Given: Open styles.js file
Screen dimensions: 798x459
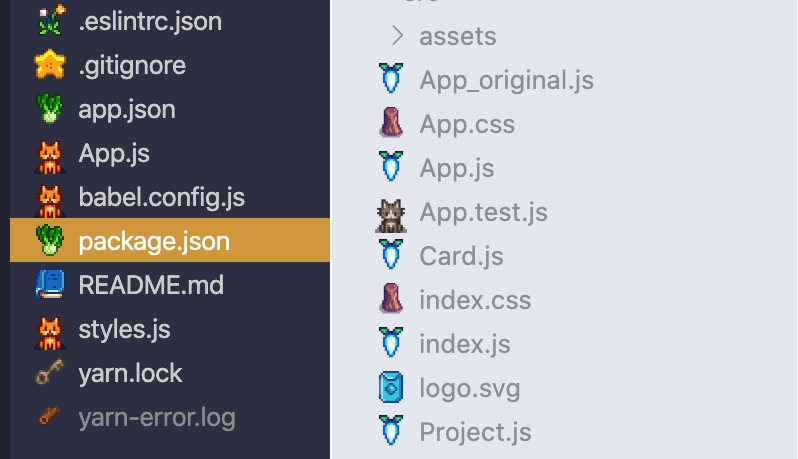Looking at the screenshot, I should [x=124, y=330].
